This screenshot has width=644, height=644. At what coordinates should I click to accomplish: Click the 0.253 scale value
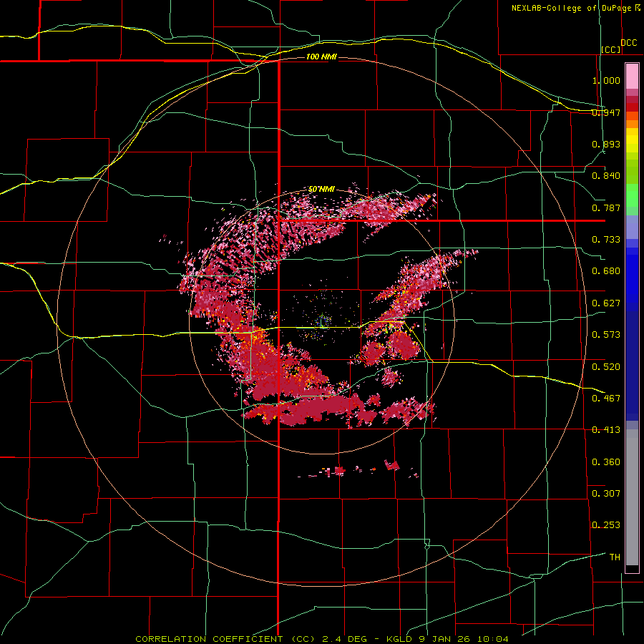click(x=606, y=525)
